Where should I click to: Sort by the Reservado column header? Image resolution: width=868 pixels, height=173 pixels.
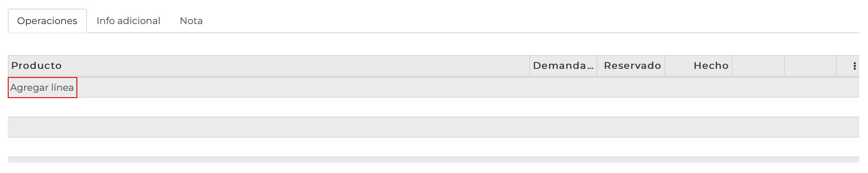click(x=632, y=66)
